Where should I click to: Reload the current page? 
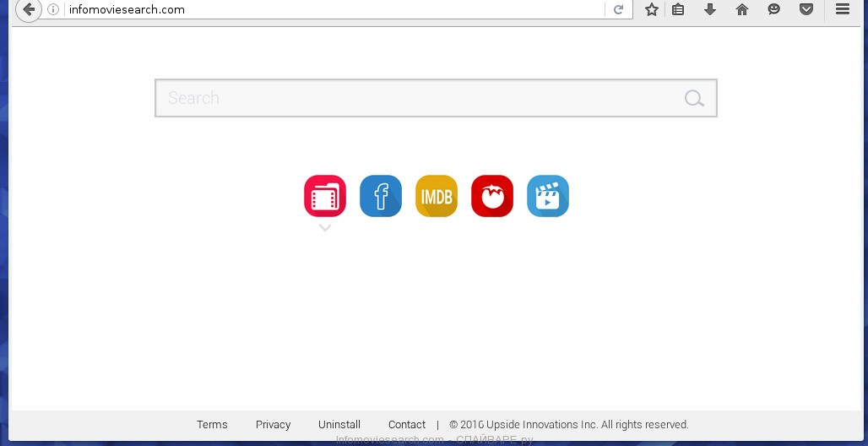point(619,9)
